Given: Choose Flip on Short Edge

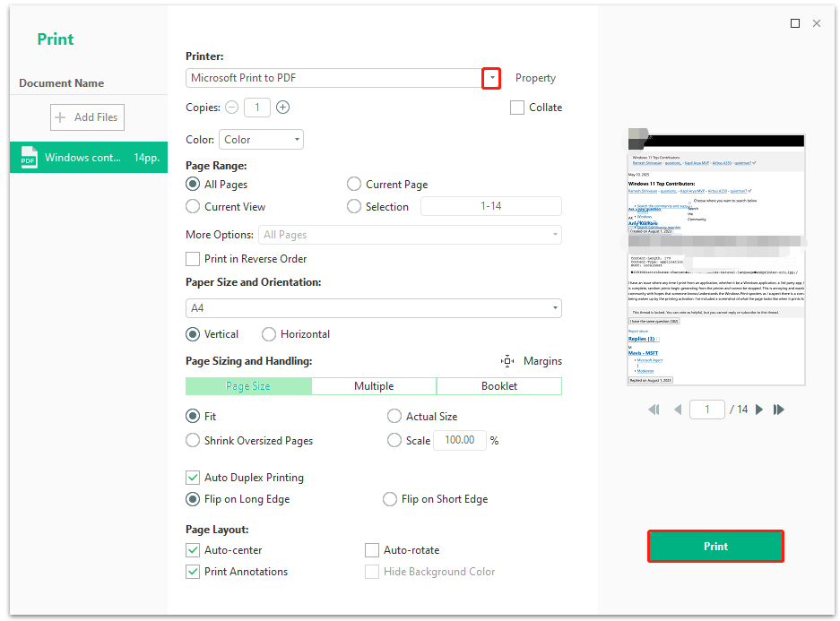Looking at the screenshot, I should tap(390, 499).
